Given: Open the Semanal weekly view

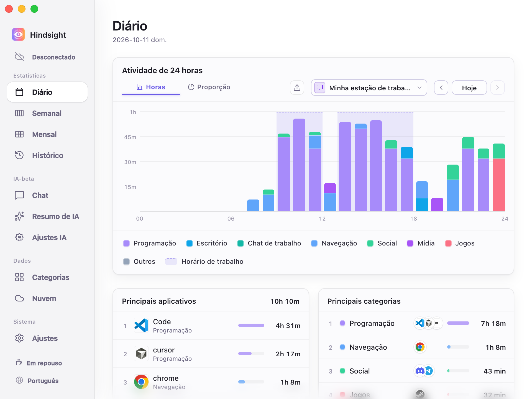Looking at the screenshot, I should 47,113.
